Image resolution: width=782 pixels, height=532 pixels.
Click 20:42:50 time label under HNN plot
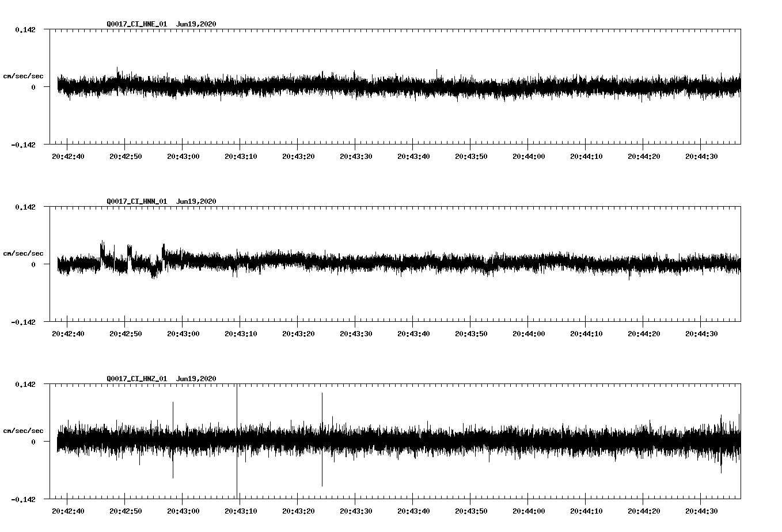click(126, 334)
